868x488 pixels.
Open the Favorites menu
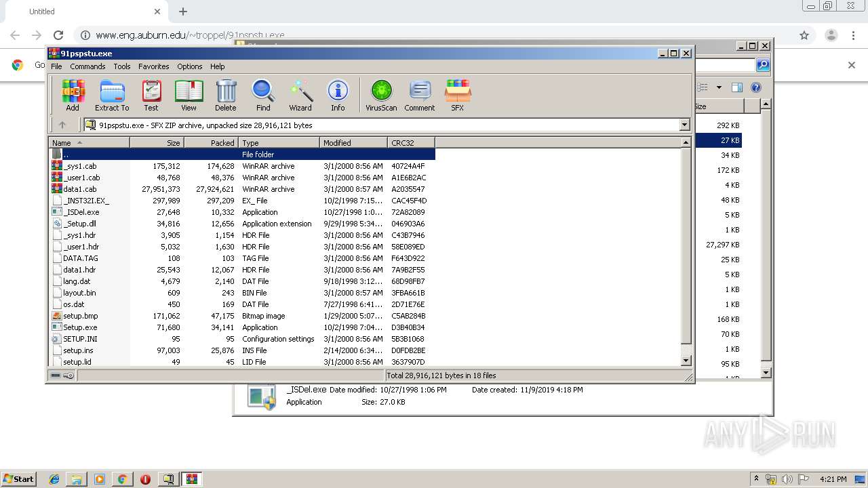coord(154,66)
